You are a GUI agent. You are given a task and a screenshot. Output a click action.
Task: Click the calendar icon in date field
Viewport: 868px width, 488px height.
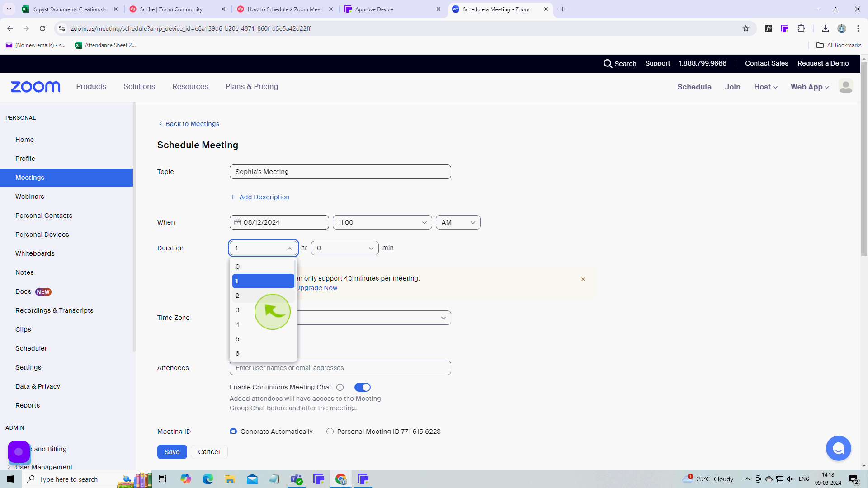pyautogui.click(x=237, y=222)
